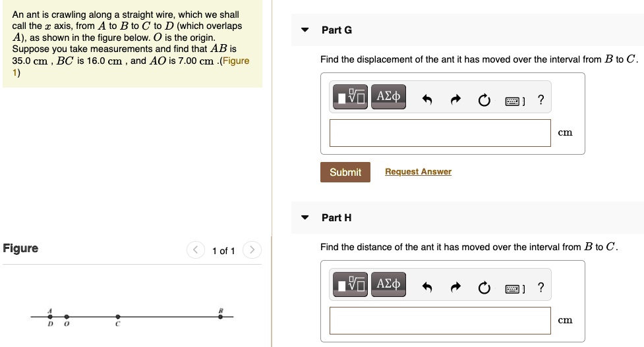This screenshot has width=644, height=347.
Task: Undo last entry in Part H
Action: point(427,288)
